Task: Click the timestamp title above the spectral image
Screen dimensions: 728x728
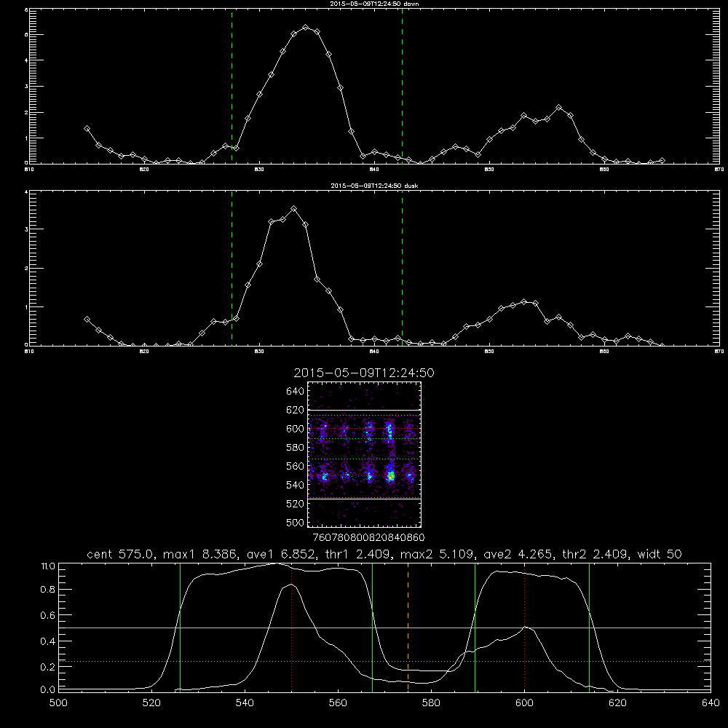Action: pos(364,373)
